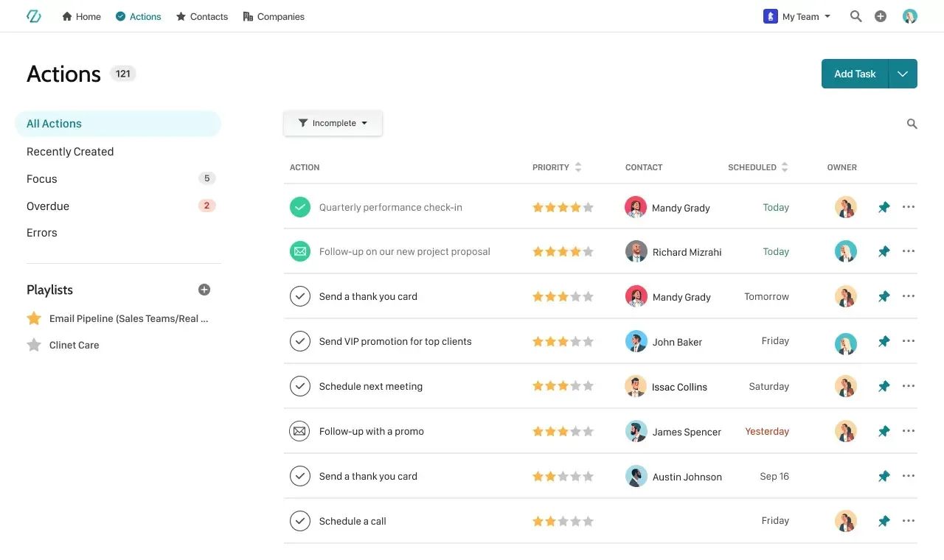This screenshot has width=944, height=560.
Task: Add a new playlist with the plus icon
Action: (x=204, y=290)
